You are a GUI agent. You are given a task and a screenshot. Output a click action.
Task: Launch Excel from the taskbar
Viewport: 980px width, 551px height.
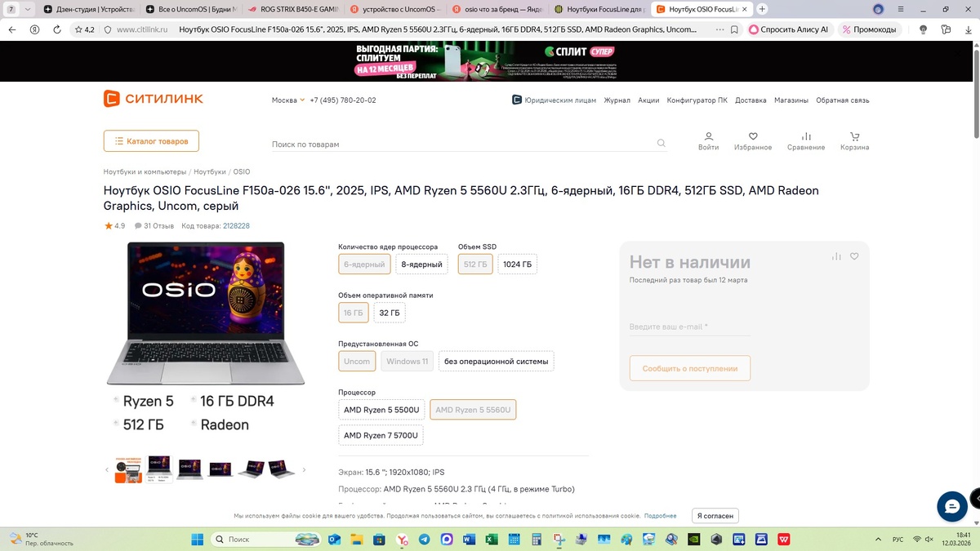click(x=492, y=540)
